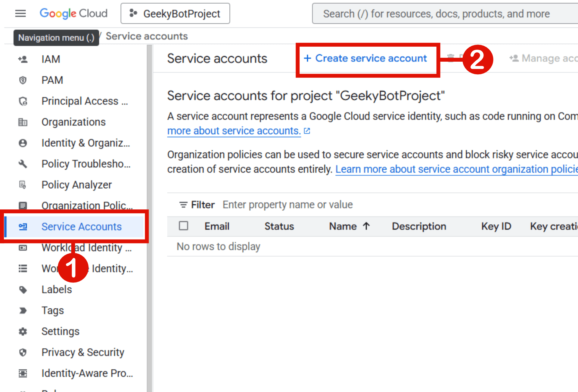Click the Name sort ascending arrow
This screenshot has width=578, height=392.
pyautogui.click(x=366, y=226)
